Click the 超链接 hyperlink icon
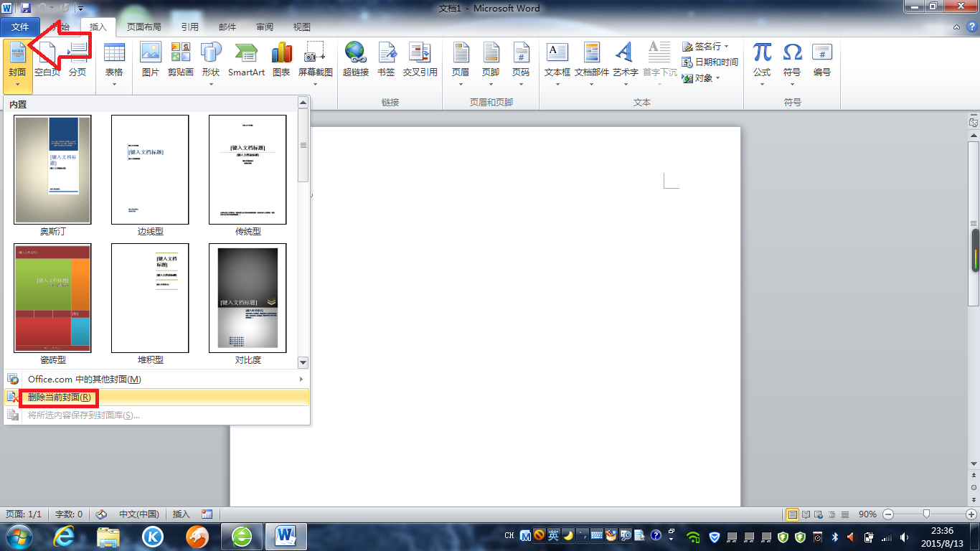This screenshot has height=551, width=980. coord(355,60)
